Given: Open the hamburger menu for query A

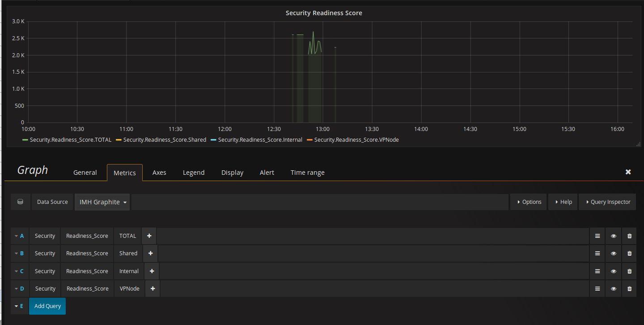Looking at the screenshot, I should [597, 236].
